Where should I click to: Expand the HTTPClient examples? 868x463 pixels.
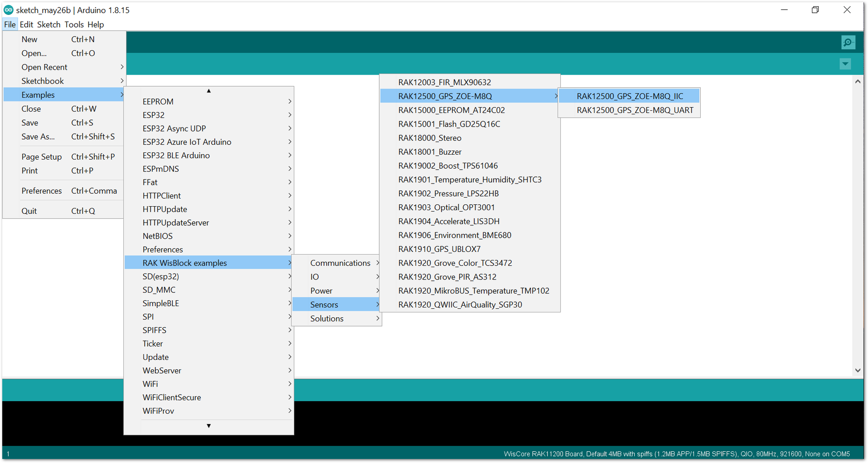209,196
